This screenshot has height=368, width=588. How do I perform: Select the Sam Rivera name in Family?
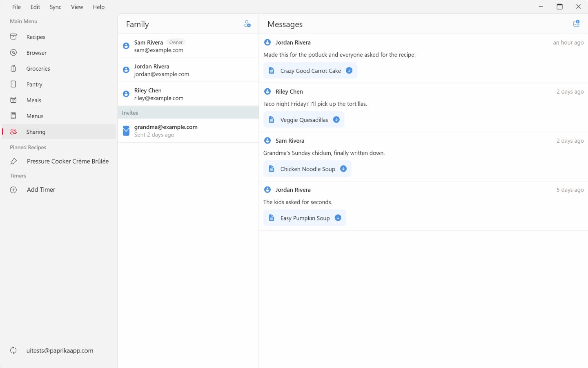click(149, 43)
